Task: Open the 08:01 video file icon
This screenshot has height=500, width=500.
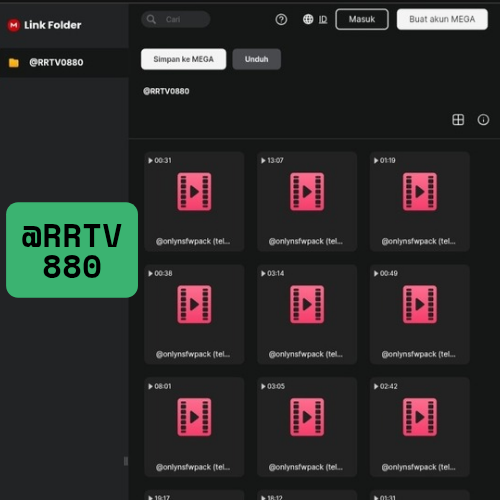Action: pos(194,417)
